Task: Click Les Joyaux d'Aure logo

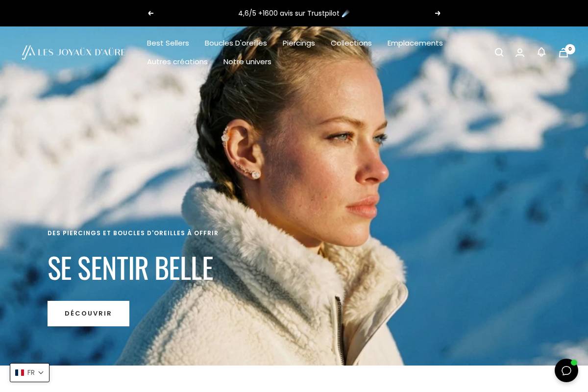Action: tap(73, 52)
